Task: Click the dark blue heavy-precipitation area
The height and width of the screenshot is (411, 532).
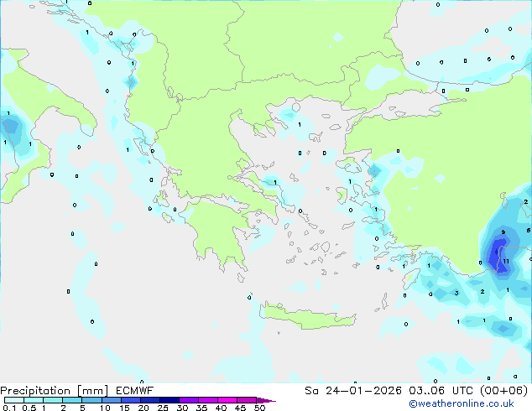Action: [x=498, y=255]
